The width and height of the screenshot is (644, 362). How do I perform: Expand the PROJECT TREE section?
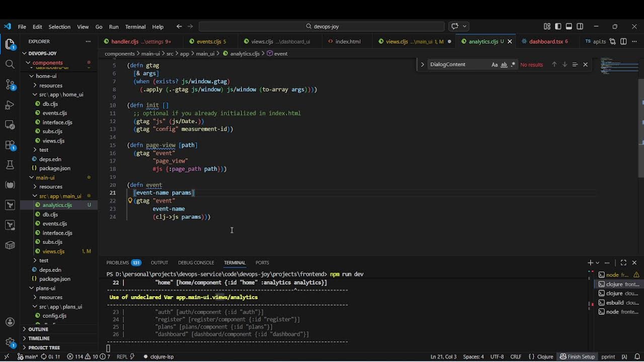[x=44, y=347]
